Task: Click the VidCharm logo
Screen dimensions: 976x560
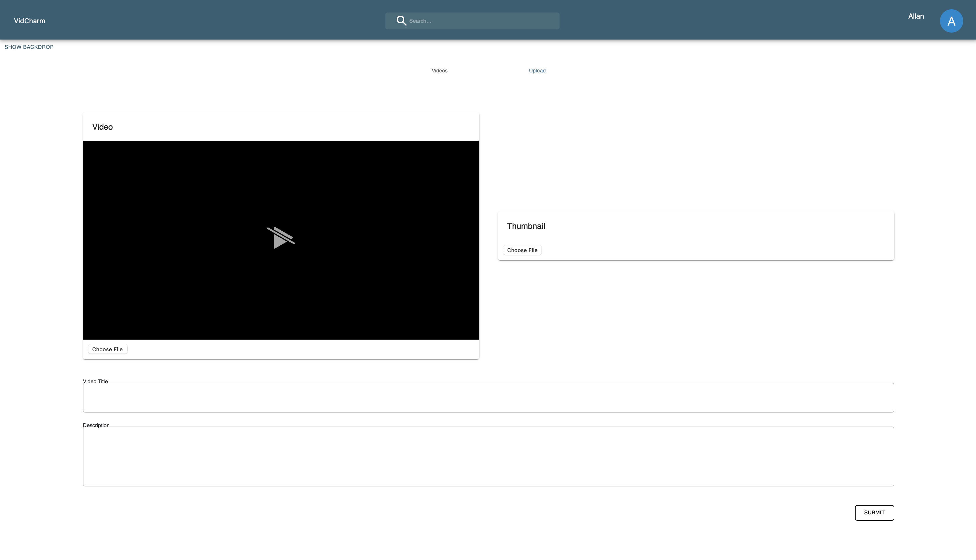Action: click(29, 20)
